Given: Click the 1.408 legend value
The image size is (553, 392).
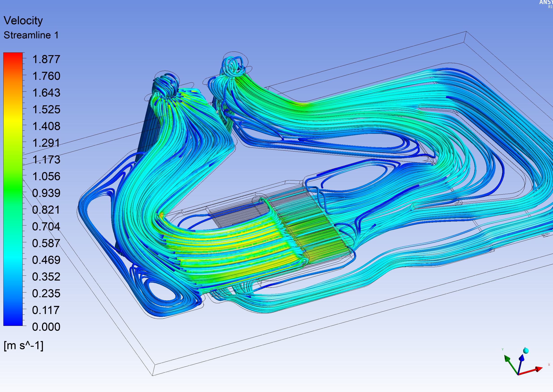Looking at the screenshot, I should [x=46, y=126].
